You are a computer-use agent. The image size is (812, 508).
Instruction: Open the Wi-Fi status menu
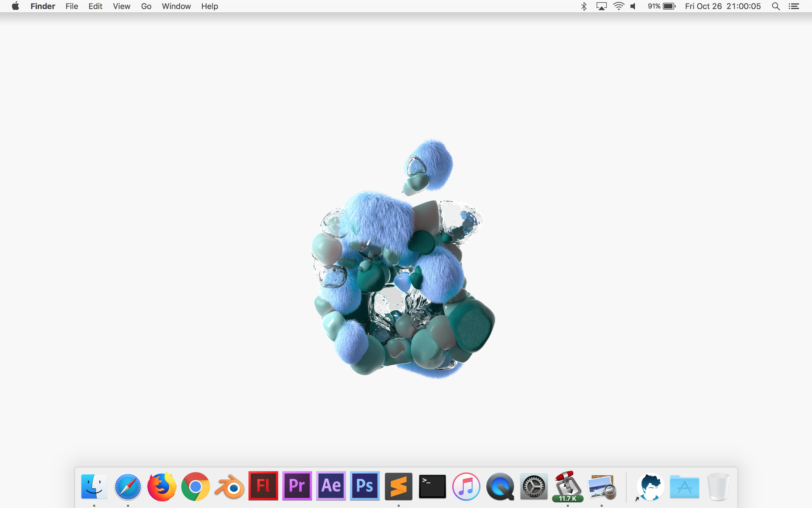[618, 6]
